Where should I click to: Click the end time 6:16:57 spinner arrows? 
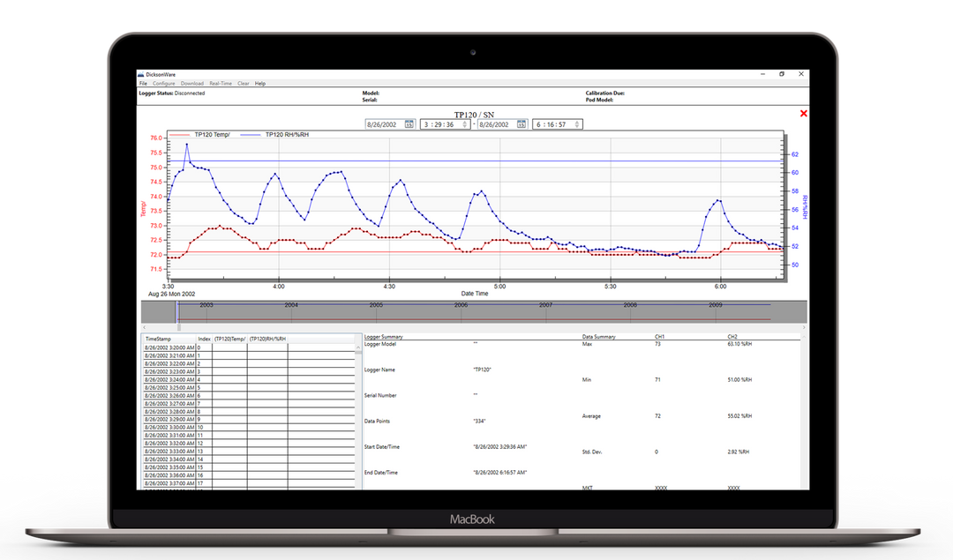(577, 124)
